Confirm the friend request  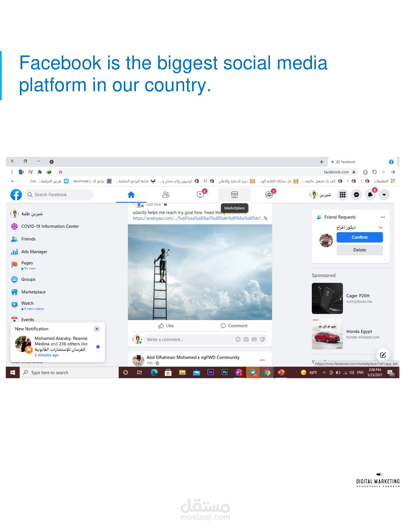[x=360, y=237]
